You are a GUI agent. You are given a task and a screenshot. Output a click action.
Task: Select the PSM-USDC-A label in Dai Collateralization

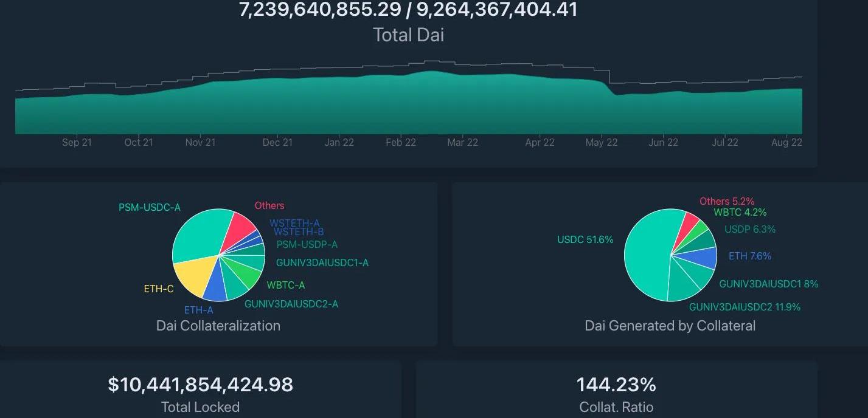[x=149, y=207]
